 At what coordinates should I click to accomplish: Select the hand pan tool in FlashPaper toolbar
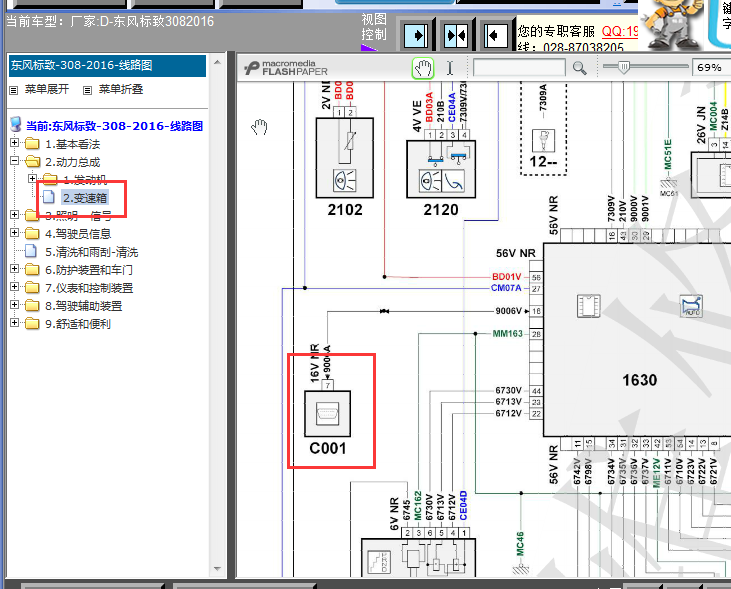[x=423, y=68]
